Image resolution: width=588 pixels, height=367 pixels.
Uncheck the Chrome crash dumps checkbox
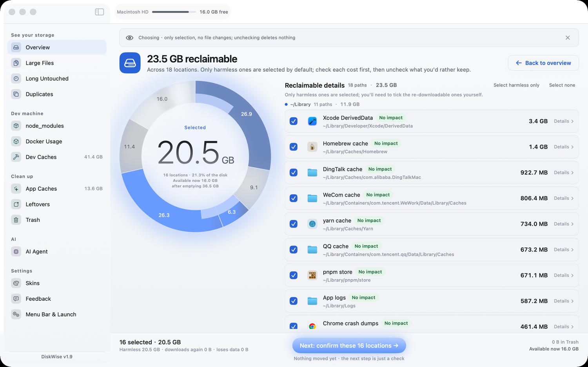point(293,326)
